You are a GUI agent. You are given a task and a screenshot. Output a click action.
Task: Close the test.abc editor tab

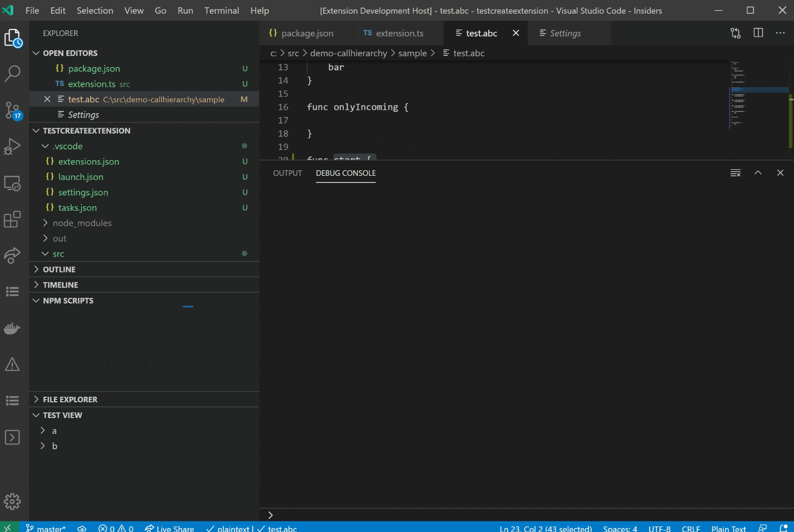(x=516, y=33)
